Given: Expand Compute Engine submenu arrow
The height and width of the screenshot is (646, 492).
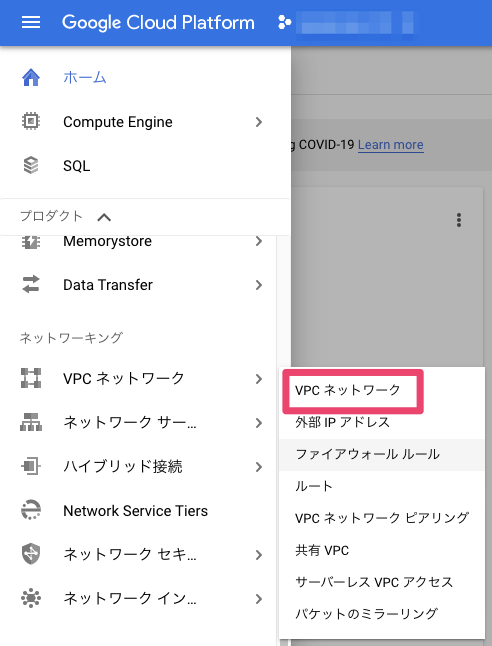Looking at the screenshot, I should (x=259, y=122).
